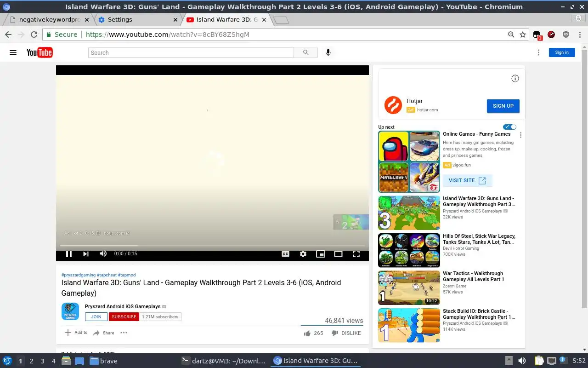Screen dimensions: 588x368
Task: Click the video progress bar
Action: (x=212, y=246)
